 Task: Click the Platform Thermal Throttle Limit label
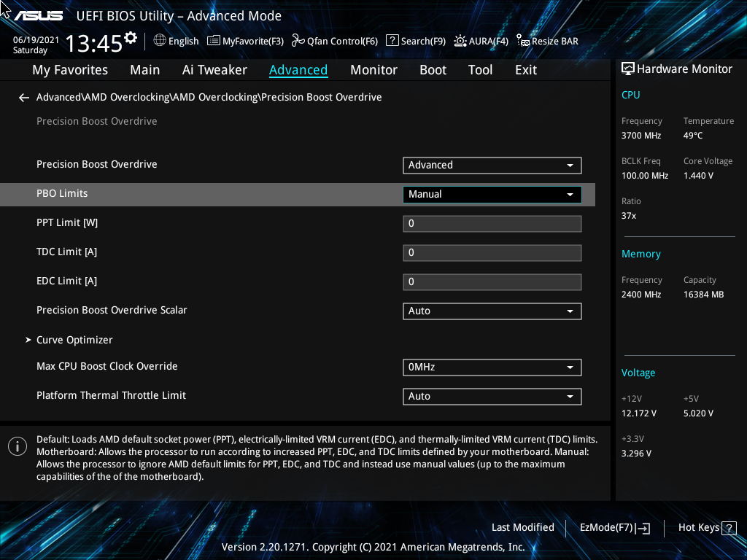click(111, 395)
